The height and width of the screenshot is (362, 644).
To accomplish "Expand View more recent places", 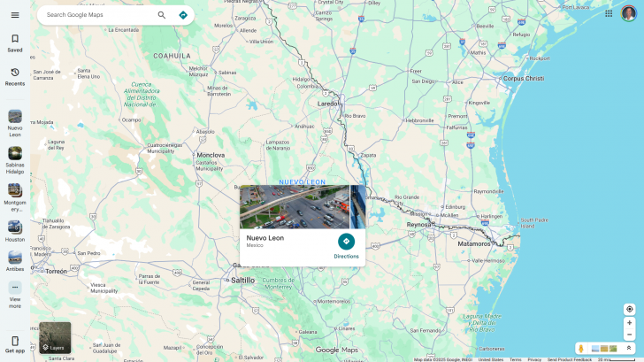I will pos(15,291).
